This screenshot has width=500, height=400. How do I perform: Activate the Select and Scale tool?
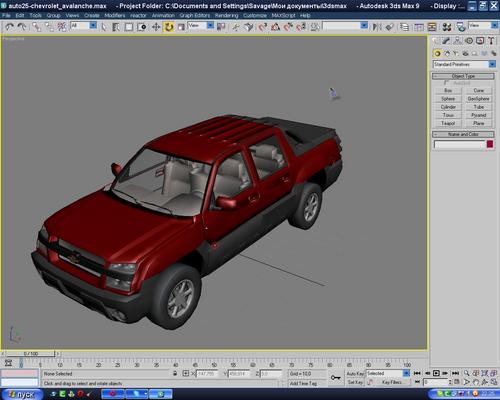[181, 27]
